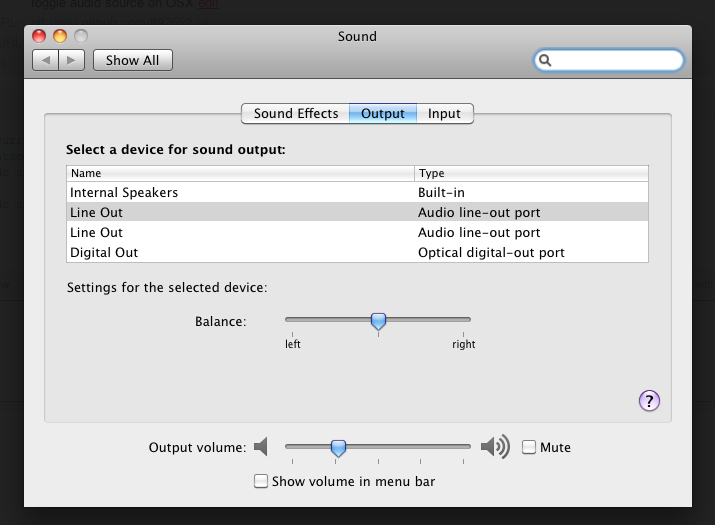This screenshot has width=715, height=525.
Task: Click the low volume speaker icon
Action: pos(261,447)
